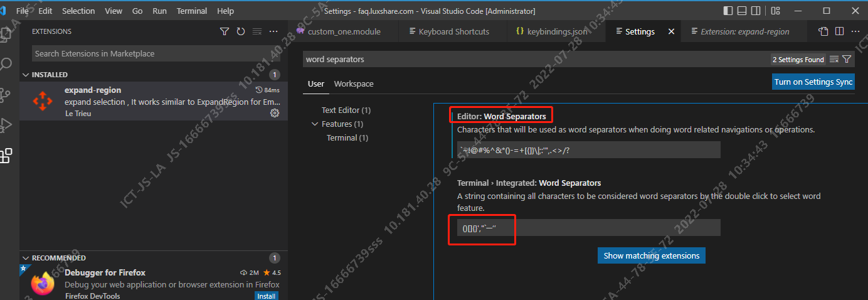
Task: Click Turn on Settings Sync button
Action: tap(813, 82)
